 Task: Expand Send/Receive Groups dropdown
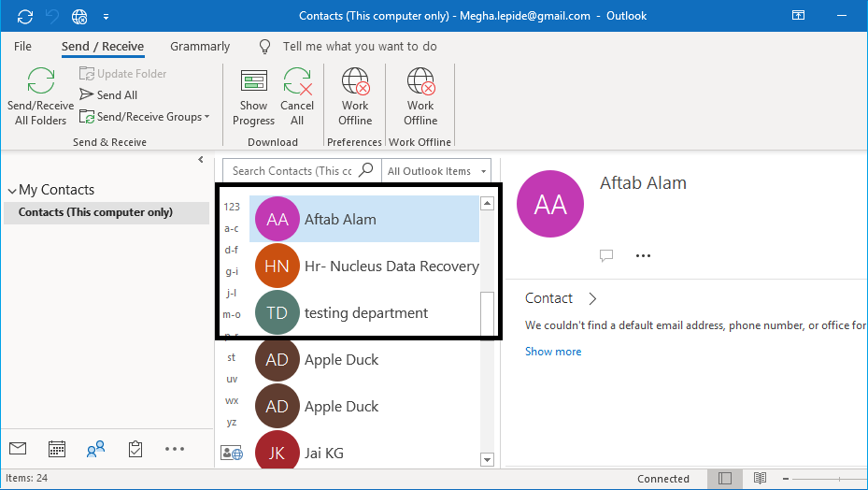[x=145, y=116]
